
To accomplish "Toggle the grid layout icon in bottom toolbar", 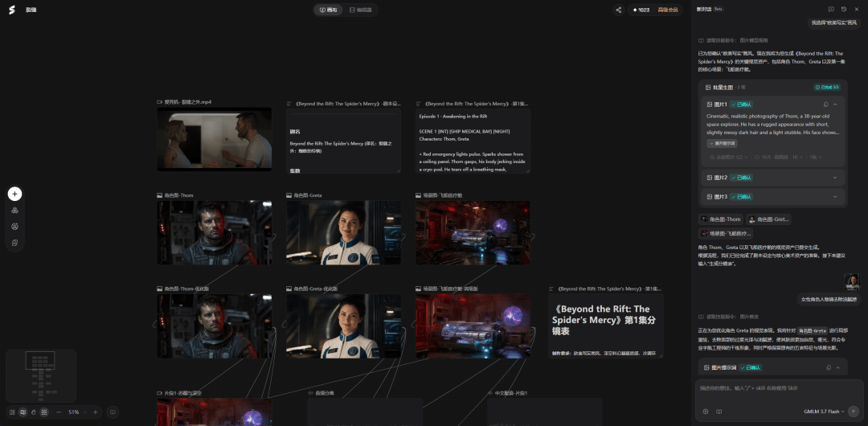I will point(43,412).
